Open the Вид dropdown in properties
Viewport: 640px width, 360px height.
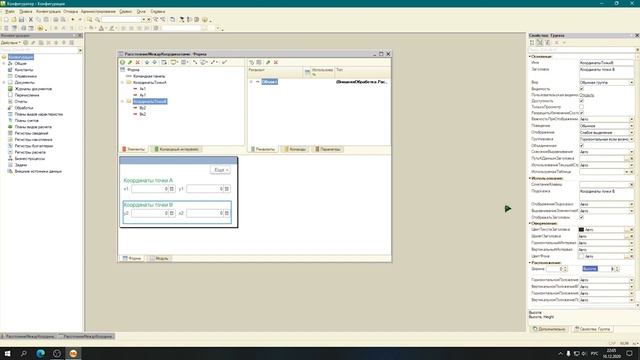coord(631,82)
